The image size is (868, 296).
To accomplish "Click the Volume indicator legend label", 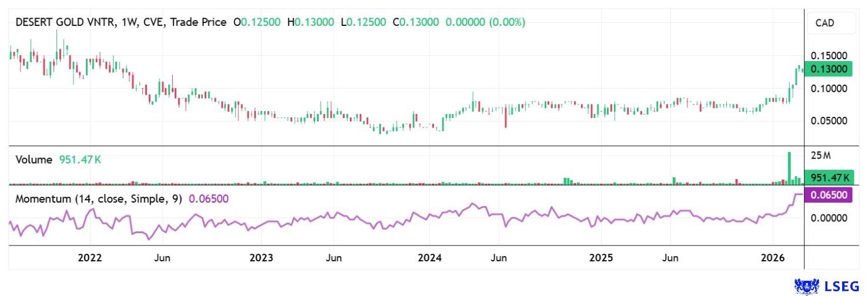I will pos(34,160).
